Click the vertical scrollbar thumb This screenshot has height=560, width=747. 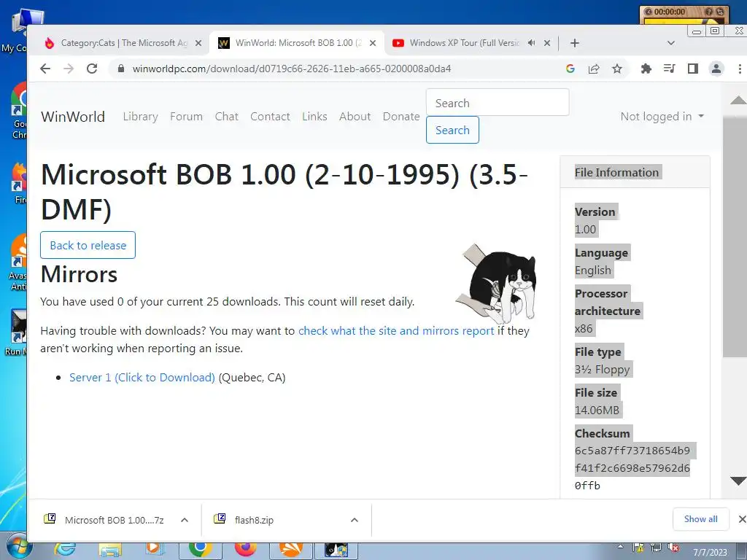pos(735,236)
